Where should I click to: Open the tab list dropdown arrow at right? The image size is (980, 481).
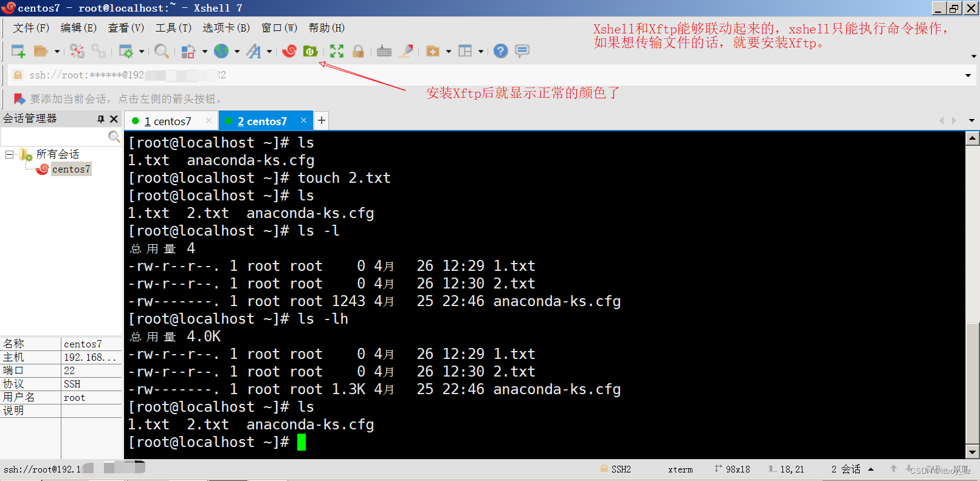[971, 120]
